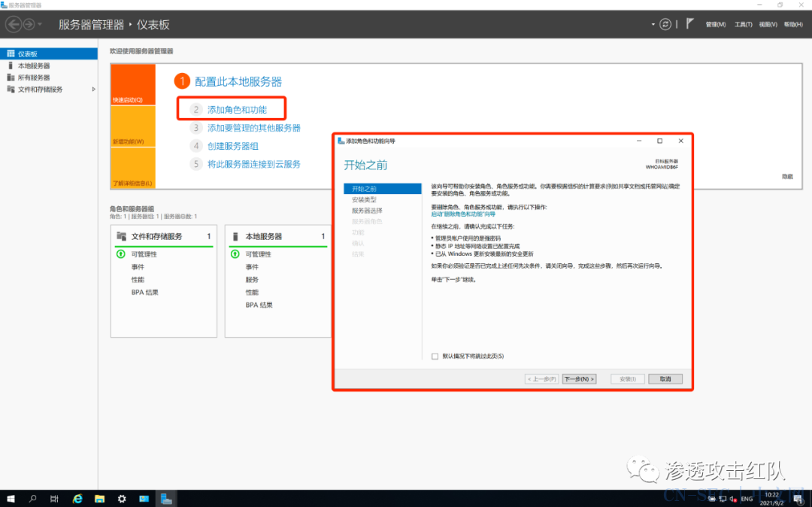This screenshot has height=507, width=812.
Task: Click the 启动"删除角色和功能"向导 link
Action: pos(463,214)
